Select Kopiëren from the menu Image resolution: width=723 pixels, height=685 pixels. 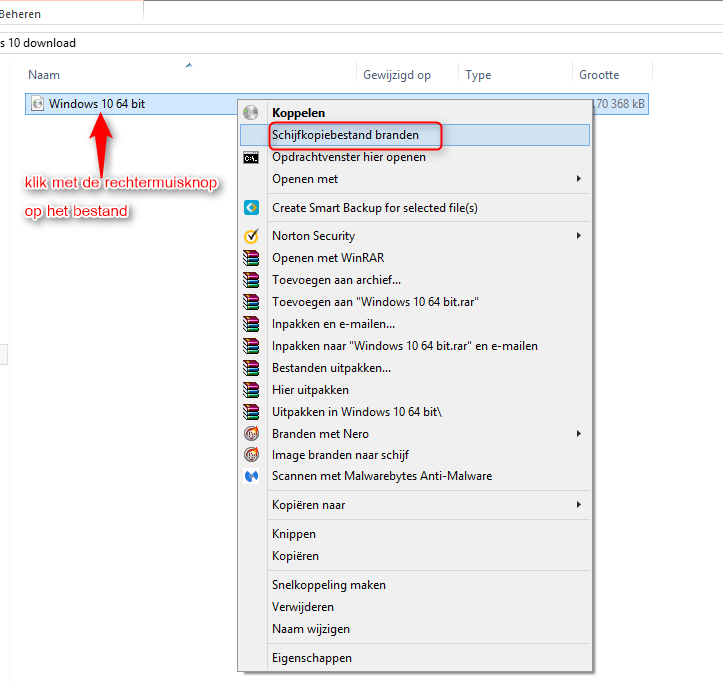(x=415, y=556)
